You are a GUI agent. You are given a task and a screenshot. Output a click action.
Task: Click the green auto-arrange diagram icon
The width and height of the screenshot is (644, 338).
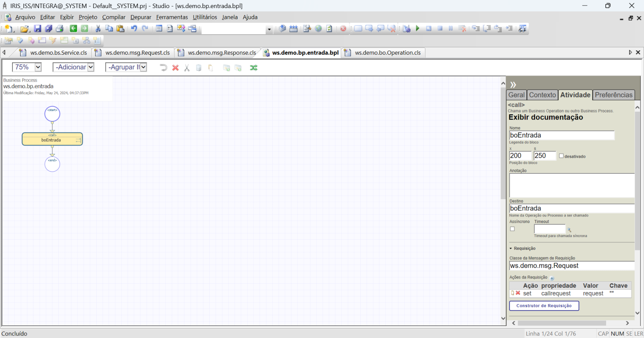pos(254,68)
